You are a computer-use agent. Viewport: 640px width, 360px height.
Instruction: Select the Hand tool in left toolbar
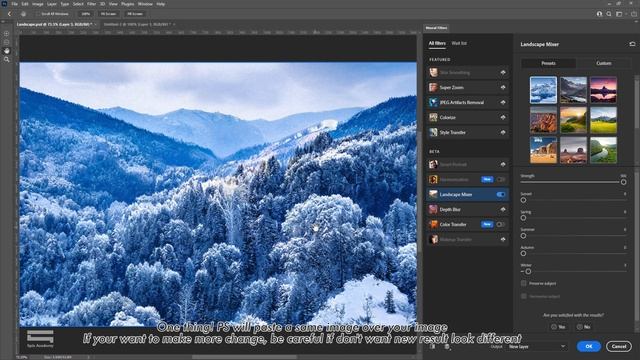7,51
